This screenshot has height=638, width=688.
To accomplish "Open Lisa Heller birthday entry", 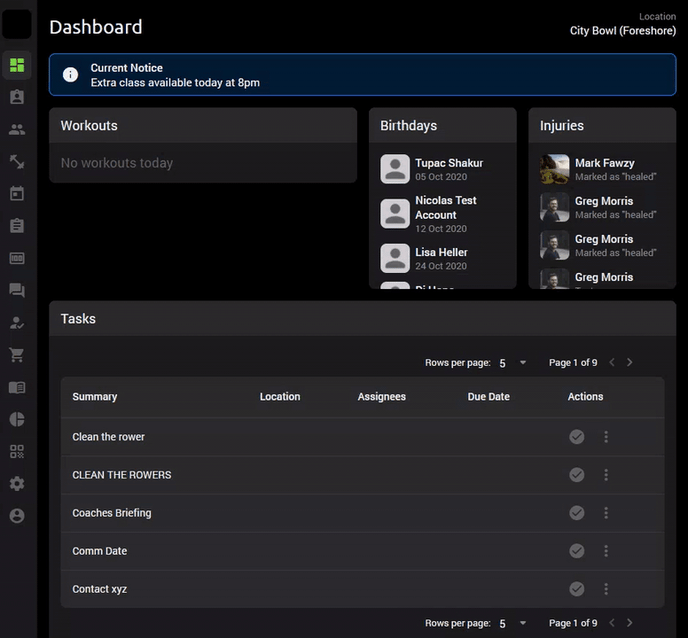I will point(442,258).
